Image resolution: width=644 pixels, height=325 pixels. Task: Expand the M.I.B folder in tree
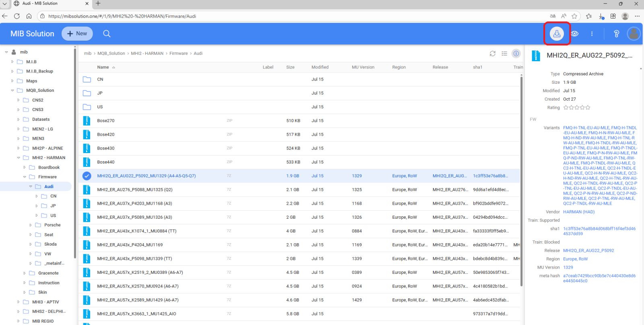(x=12, y=62)
